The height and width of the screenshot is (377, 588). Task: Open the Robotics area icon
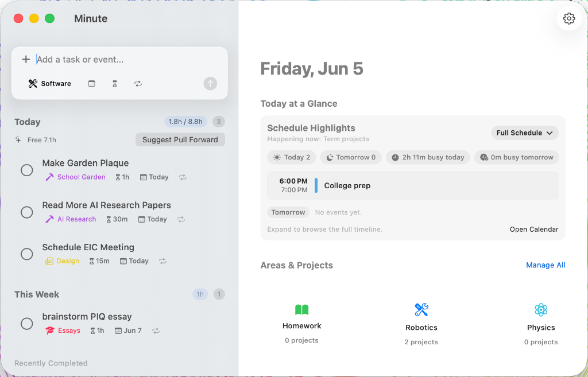pos(421,309)
